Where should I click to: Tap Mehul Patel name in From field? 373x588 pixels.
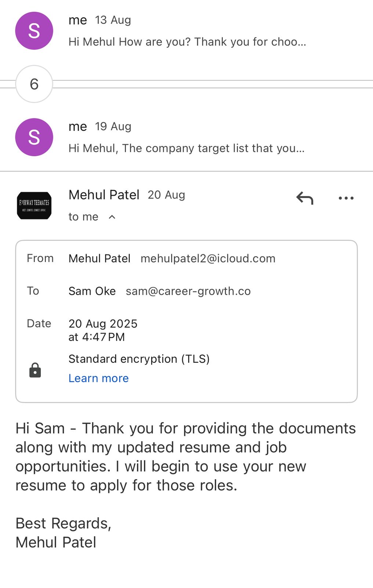(99, 258)
